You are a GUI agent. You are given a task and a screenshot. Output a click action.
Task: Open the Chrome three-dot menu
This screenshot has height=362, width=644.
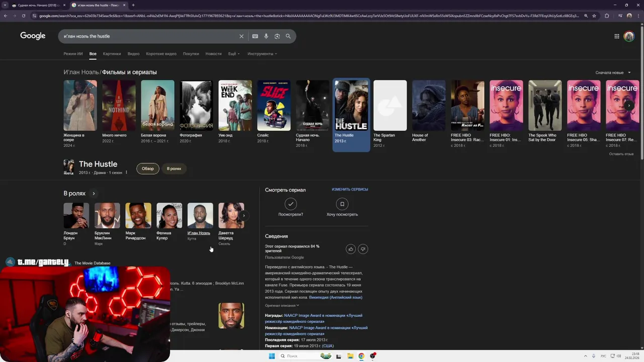click(x=638, y=16)
